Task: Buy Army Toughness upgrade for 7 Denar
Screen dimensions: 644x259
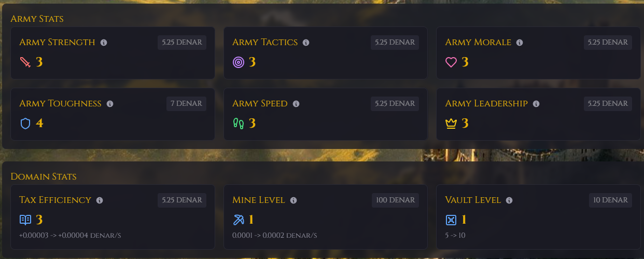Action: click(x=187, y=104)
